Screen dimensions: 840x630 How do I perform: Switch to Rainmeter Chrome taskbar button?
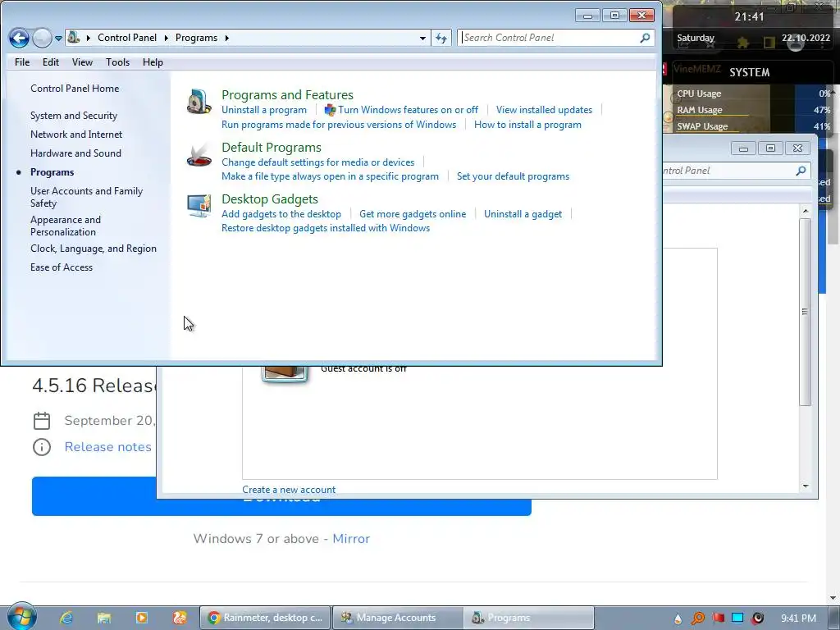tap(265, 618)
